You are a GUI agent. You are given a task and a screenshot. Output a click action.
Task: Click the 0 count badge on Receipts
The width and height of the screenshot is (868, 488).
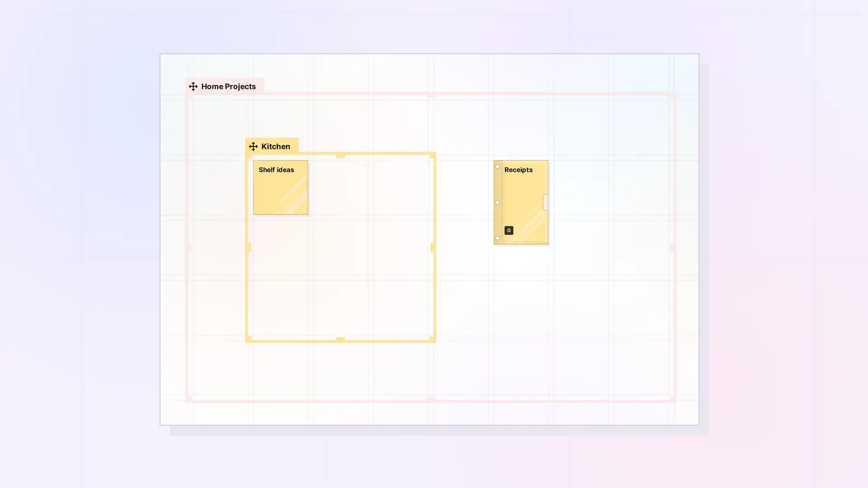pyautogui.click(x=509, y=230)
